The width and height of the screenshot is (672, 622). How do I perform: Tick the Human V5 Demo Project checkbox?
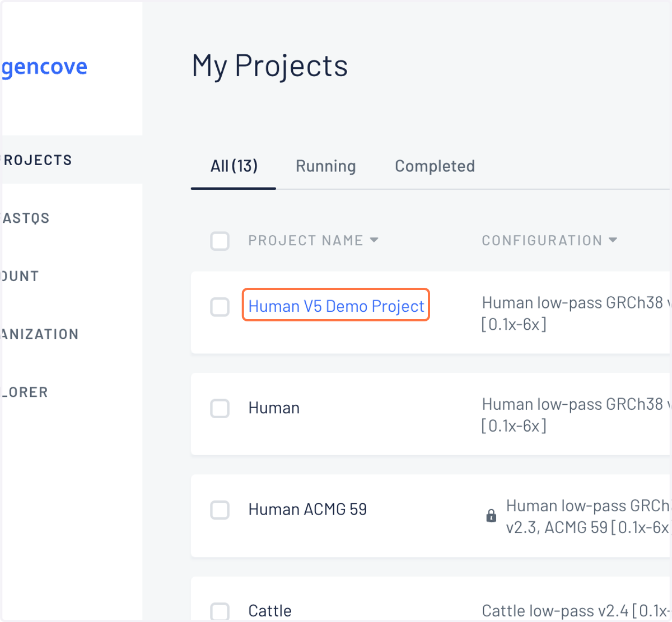click(x=220, y=307)
